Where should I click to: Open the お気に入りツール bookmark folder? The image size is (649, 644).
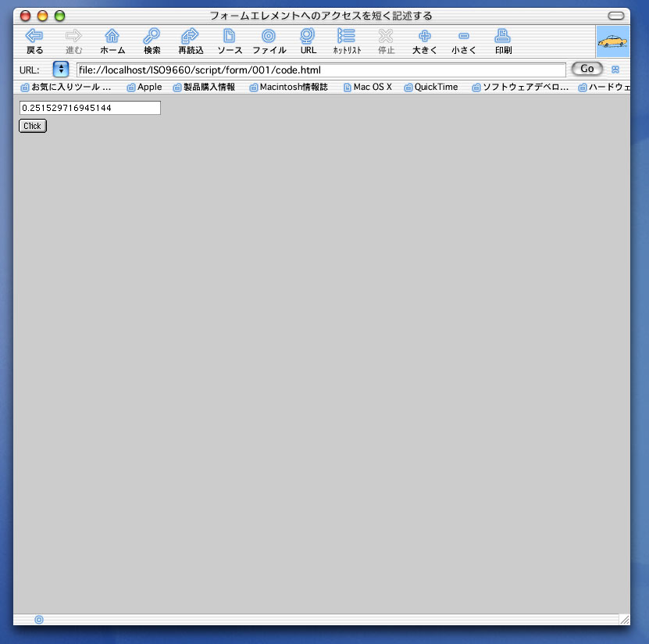66,87
